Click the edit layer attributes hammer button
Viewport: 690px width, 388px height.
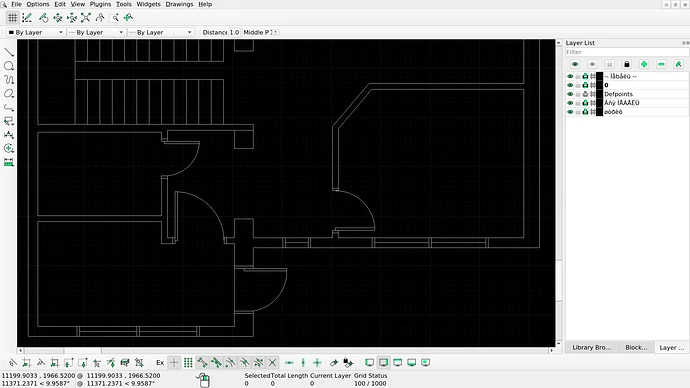tap(678, 64)
